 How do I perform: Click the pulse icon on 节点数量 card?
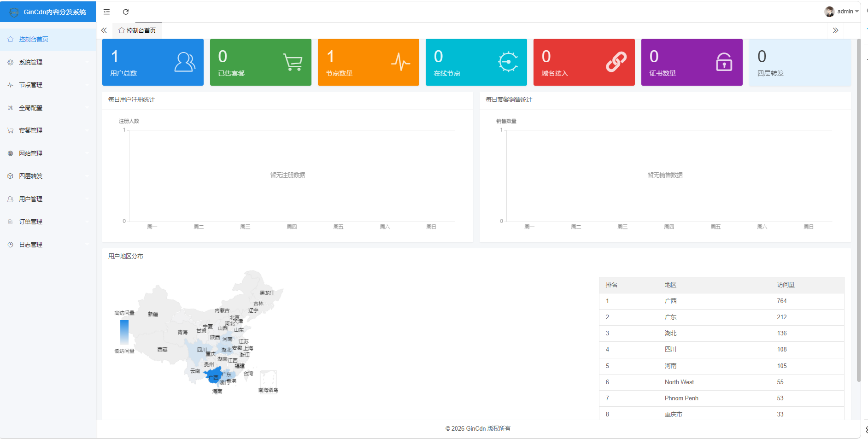pyautogui.click(x=400, y=62)
